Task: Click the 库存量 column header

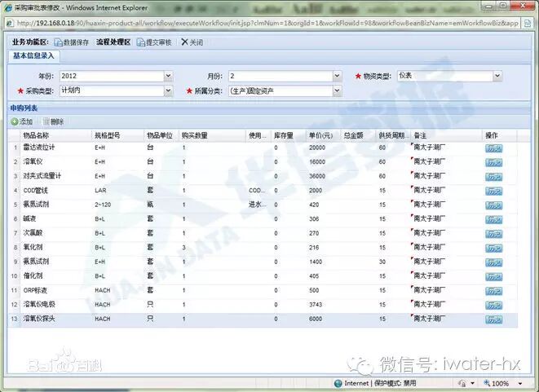Action: coord(289,135)
